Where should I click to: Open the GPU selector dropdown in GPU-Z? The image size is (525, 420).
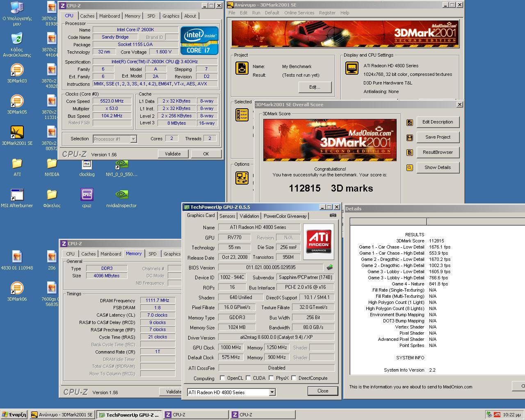pos(272,393)
